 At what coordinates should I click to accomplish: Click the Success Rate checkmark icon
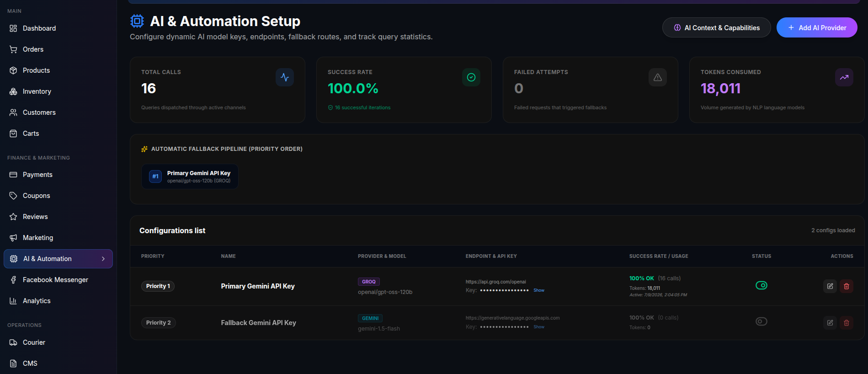[471, 77]
